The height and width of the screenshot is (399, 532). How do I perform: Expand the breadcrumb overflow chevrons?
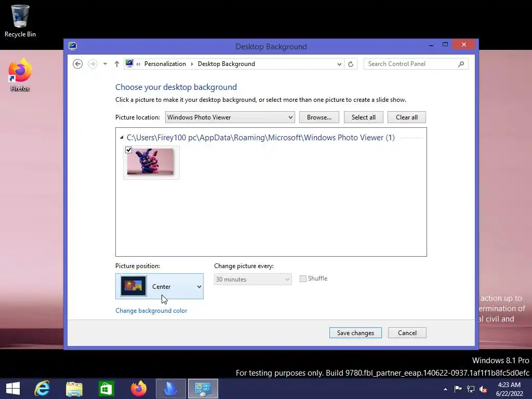pyautogui.click(x=138, y=64)
